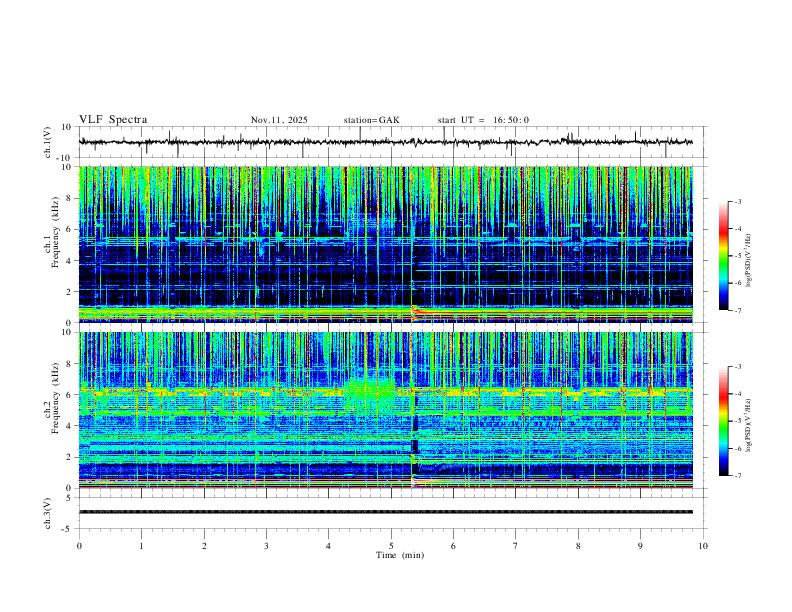This screenshot has height=612, width=792.
Task: Click time axis tick label "4"
Action: point(328,546)
